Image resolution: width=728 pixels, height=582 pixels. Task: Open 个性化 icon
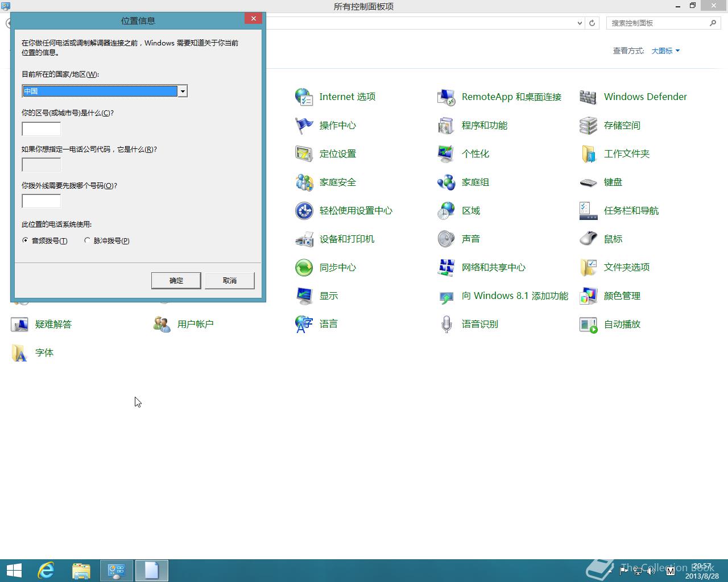point(446,153)
